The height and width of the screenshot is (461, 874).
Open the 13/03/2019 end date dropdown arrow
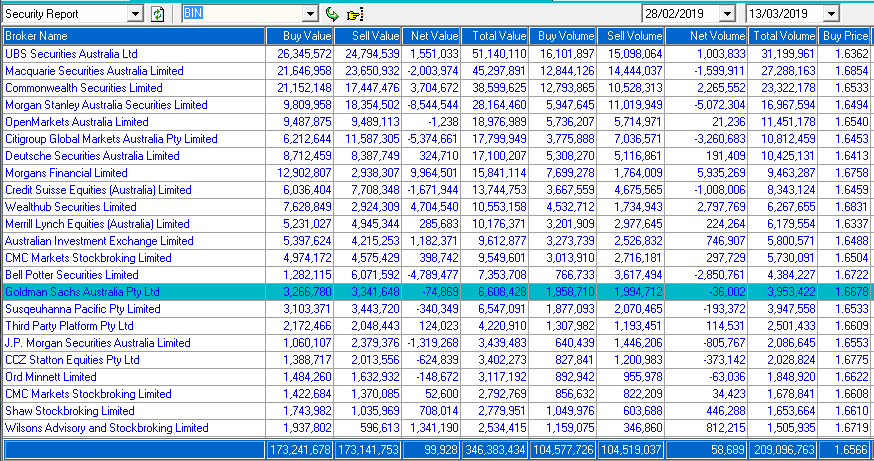831,14
